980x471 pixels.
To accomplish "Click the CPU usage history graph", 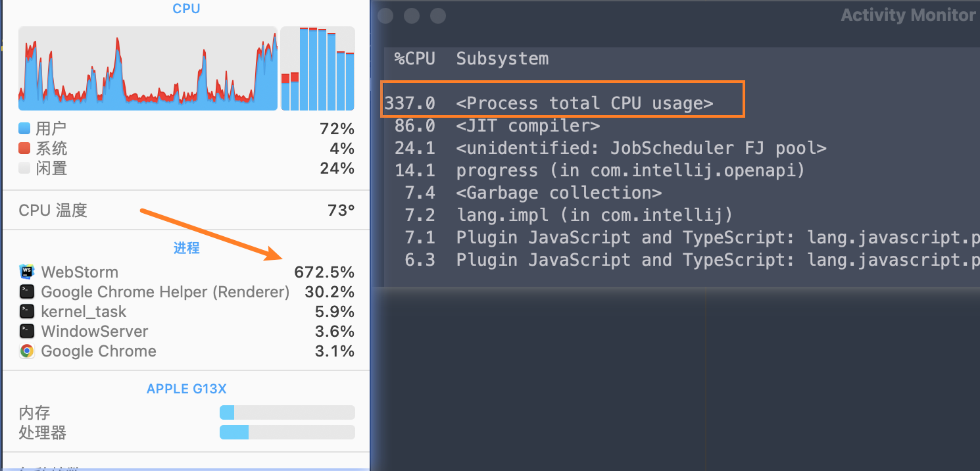I will tap(147, 68).
